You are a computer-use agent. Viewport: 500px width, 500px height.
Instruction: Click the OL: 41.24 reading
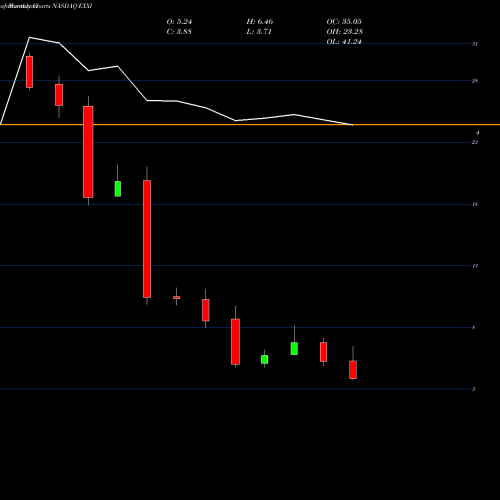click(x=344, y=42)
